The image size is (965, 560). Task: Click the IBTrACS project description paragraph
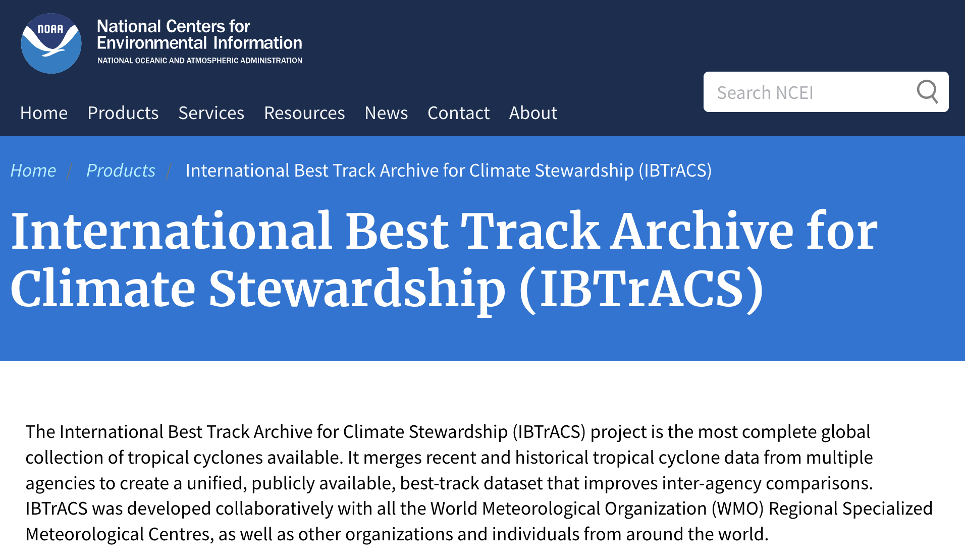tap(479, 483)
